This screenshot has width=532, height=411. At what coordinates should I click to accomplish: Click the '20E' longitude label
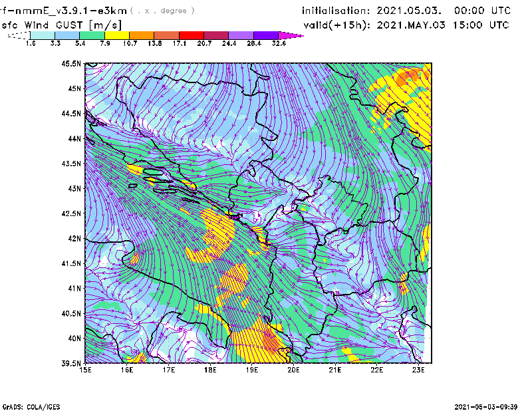coord(293,370)
